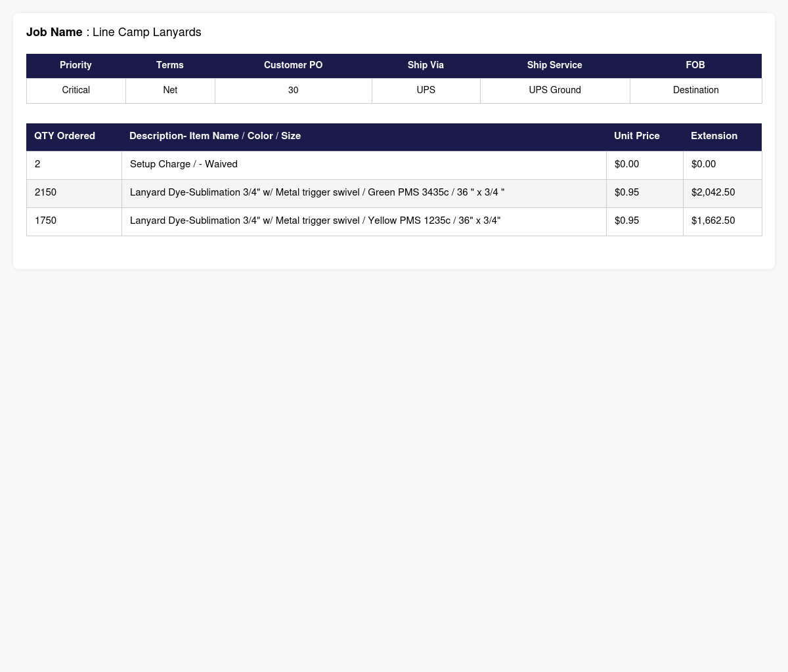Image resolution: width=788 pixels, height=672 pixels.
Task: Select the UPS Ground cell
Action: pos(555,91)
